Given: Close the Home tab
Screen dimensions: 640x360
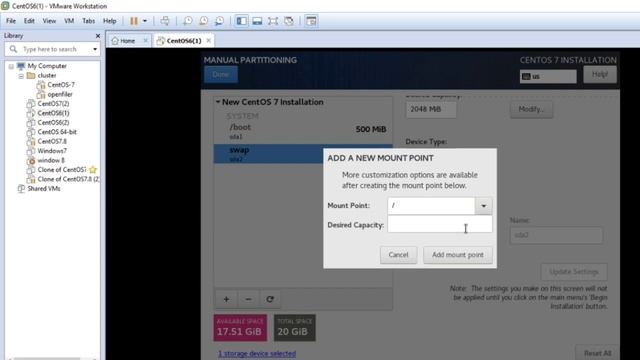Looking at the screenshot, I should (145, 40).
